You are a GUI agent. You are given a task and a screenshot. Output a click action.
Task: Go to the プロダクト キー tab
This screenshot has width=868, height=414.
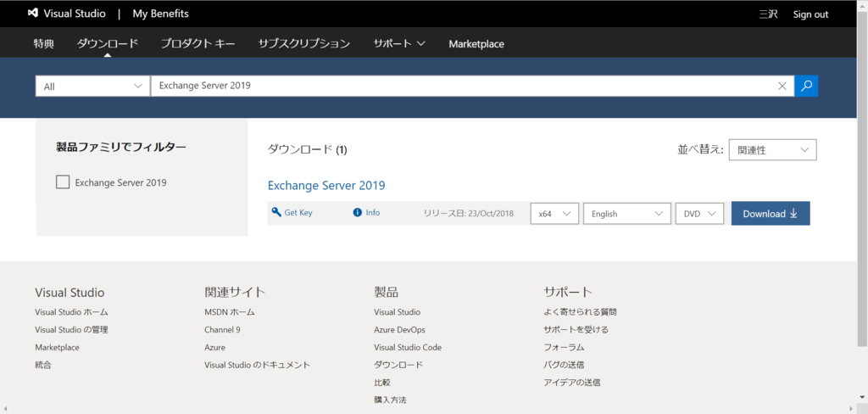click(x=198, y=44)
